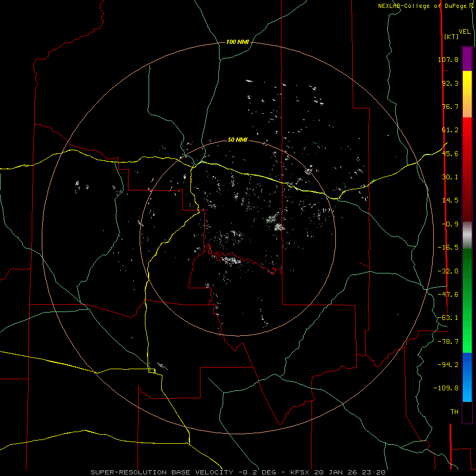Click the -63.1 velocity scale value
This screenshot has height=476, width=476.
click(448, 317)
